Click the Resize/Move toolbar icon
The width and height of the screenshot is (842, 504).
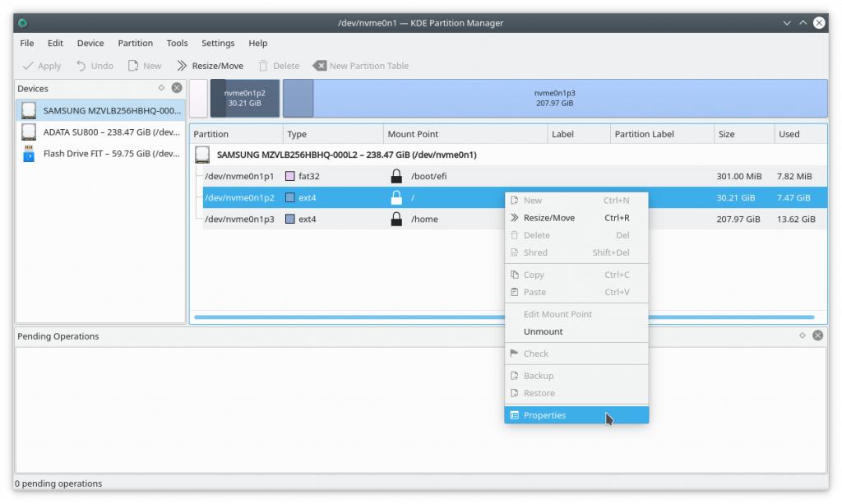pos(182,66)
